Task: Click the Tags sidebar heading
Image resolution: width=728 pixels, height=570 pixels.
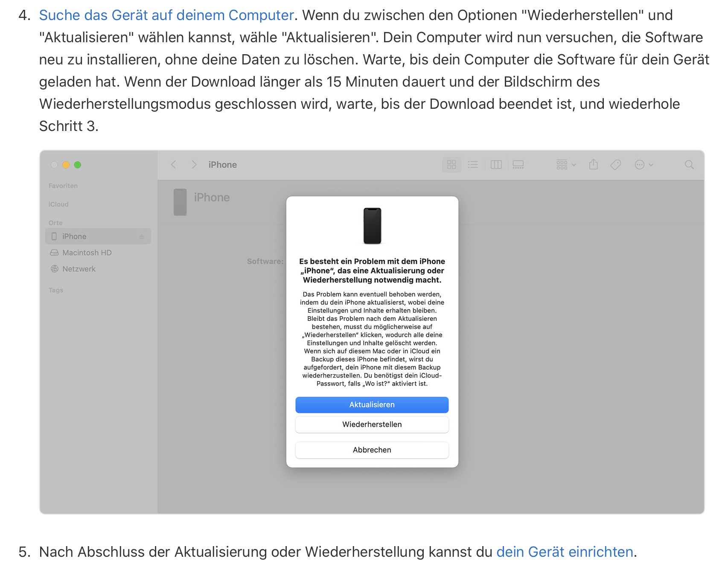Action: (56, 290)
